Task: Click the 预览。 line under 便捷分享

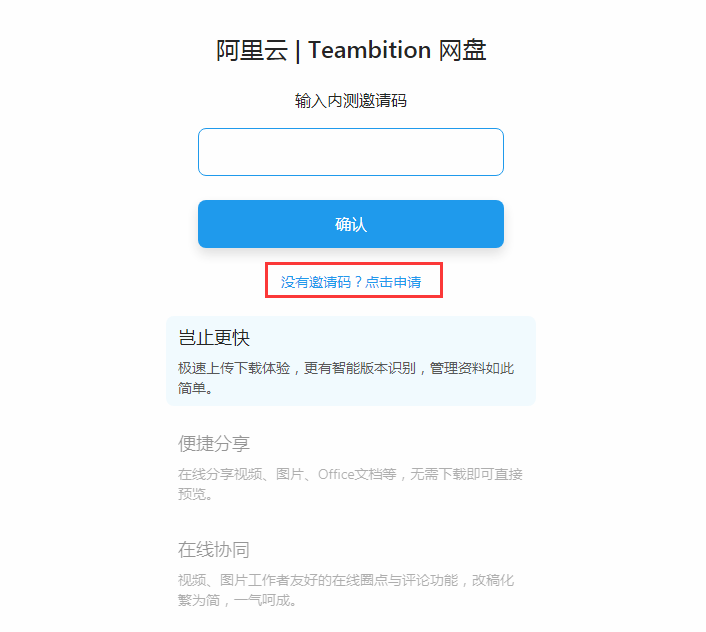Action: pyautogui.click(x=195, y=494)
